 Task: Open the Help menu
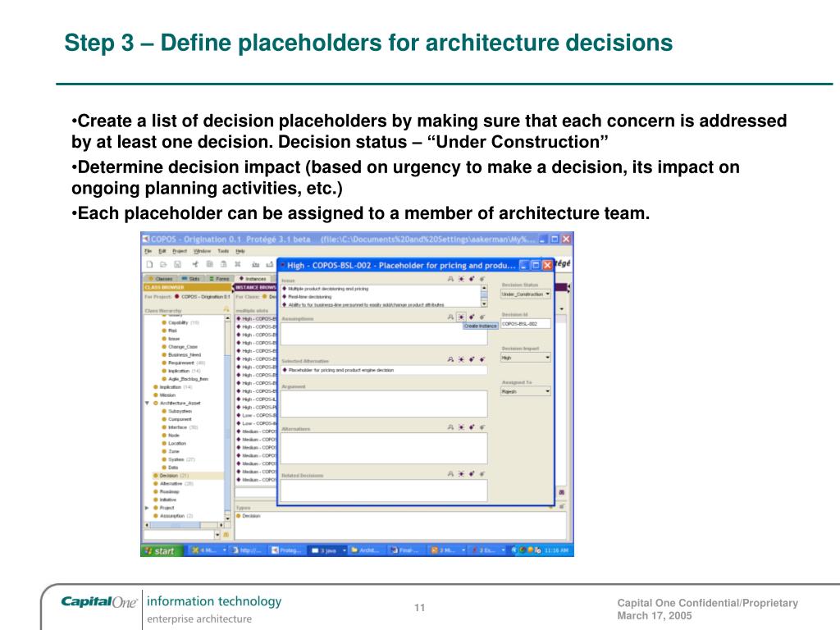tap(240, 251)
